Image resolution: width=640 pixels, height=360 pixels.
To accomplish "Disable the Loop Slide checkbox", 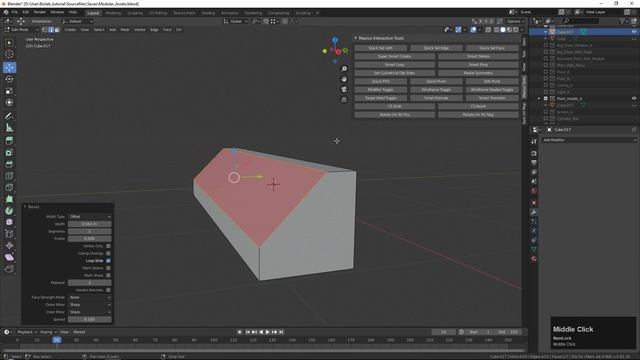I will (x=108, y=261).
